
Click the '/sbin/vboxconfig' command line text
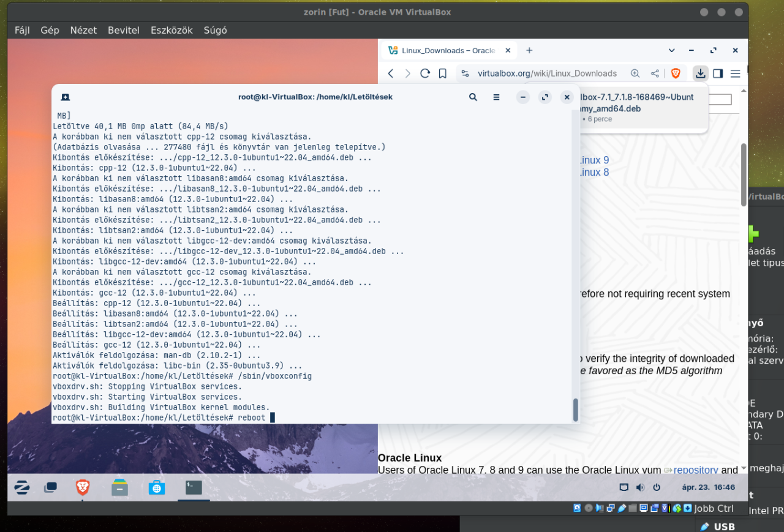274,376
